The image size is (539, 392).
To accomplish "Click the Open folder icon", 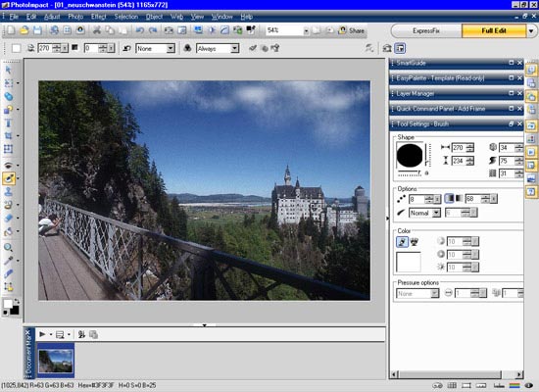I will [24, 30].
